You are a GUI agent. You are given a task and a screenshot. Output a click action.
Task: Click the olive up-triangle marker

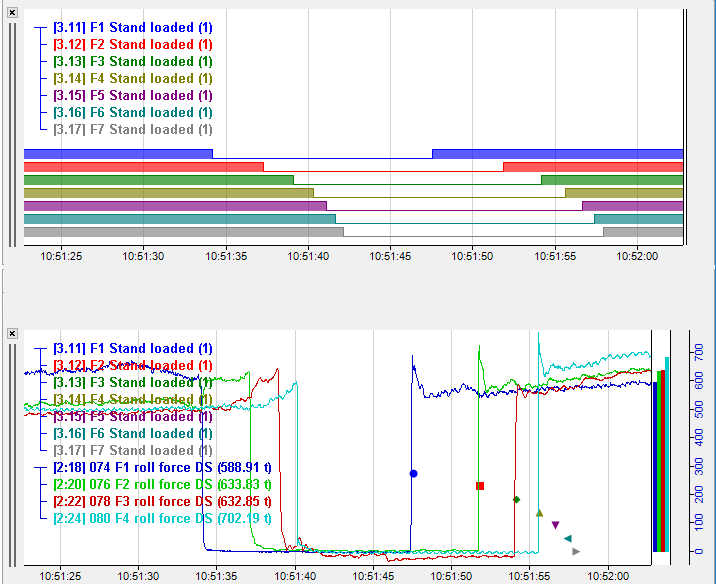point(539,513)
